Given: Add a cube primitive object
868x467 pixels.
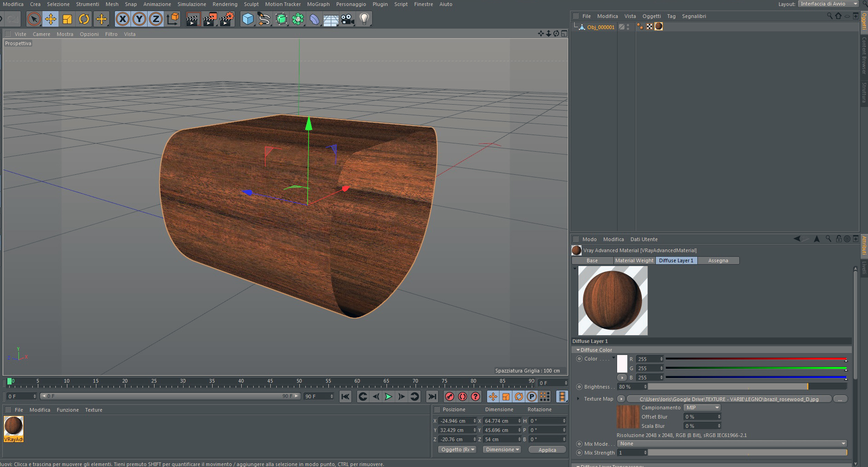Looking at the screenshot, I should (x=248, y=19).
